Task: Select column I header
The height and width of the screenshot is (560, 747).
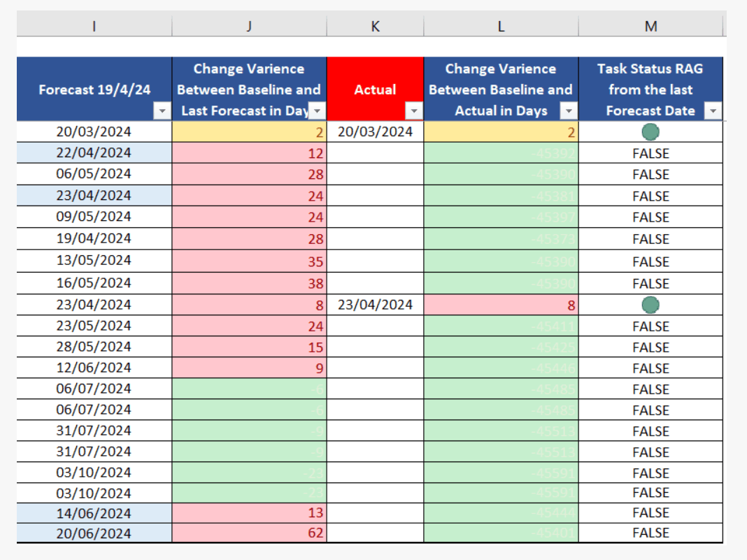Action: click(x=94, y=26)
